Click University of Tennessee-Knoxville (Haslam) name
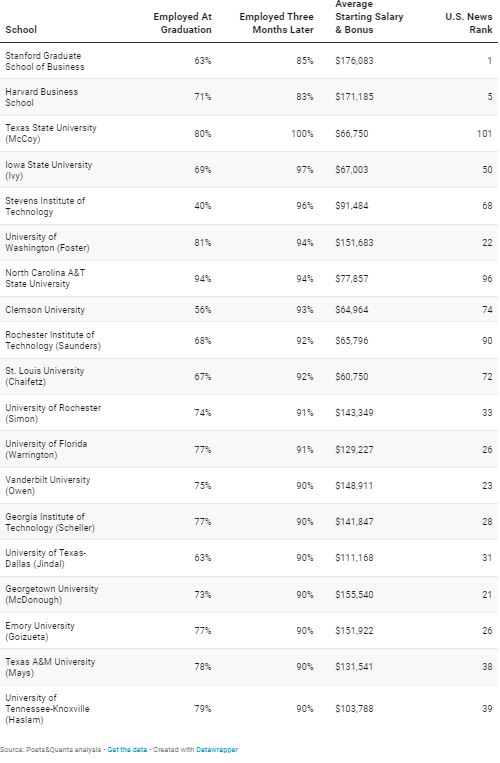 pyautogui.click(x=47, y=708)
